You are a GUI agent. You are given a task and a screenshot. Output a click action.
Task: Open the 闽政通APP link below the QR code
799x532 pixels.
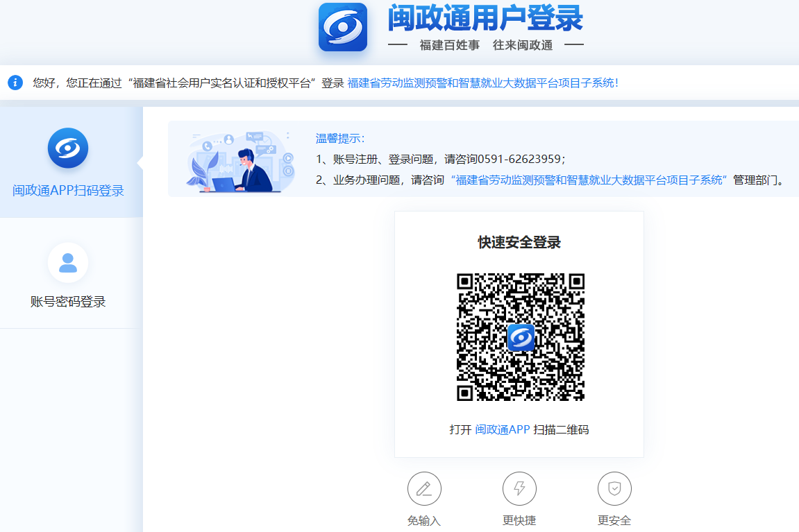pyautogui.click(x=502, y=429)
